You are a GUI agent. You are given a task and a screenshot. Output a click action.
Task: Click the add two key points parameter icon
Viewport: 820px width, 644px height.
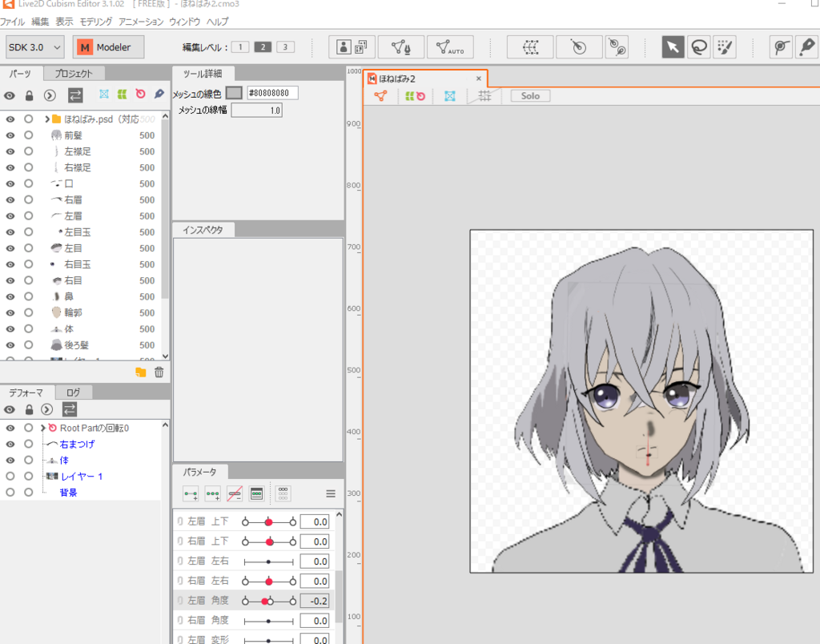click(x=191, y=493)
